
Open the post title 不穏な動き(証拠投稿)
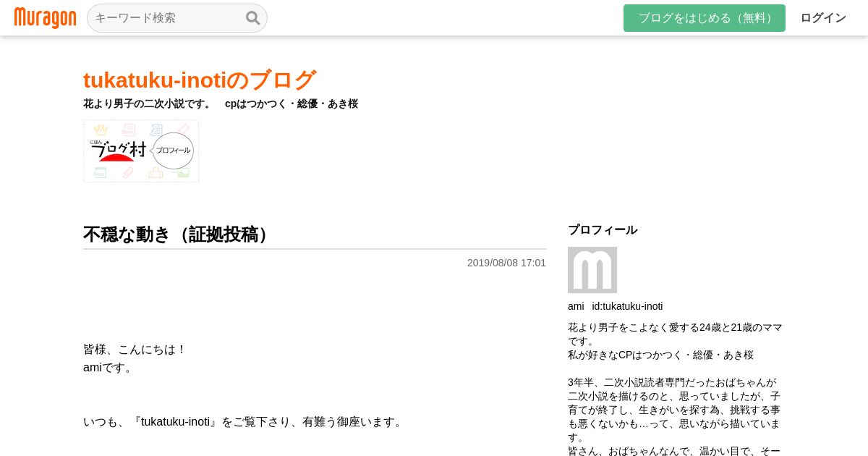tap(178, 235)
